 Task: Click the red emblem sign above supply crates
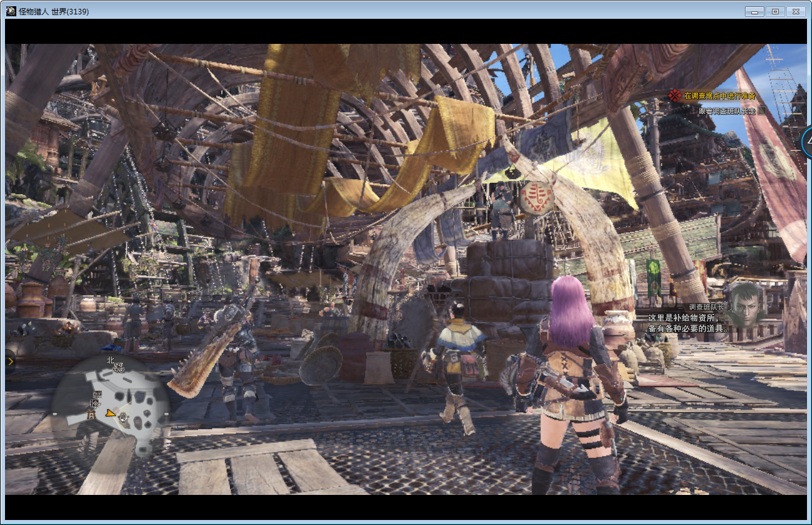tap(536, 198)
